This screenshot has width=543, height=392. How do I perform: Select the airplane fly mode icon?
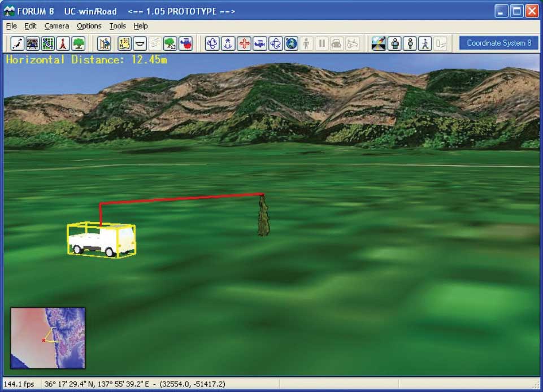point(260,43)
